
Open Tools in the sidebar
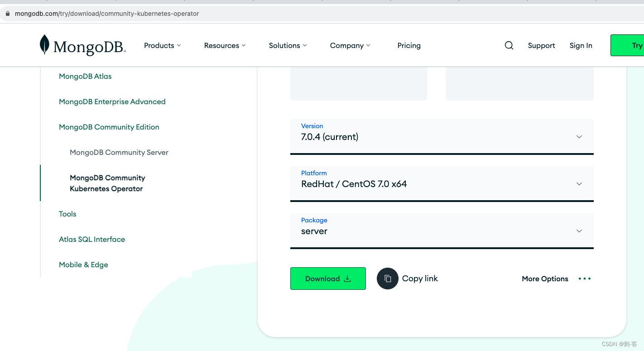coord(67,214)
